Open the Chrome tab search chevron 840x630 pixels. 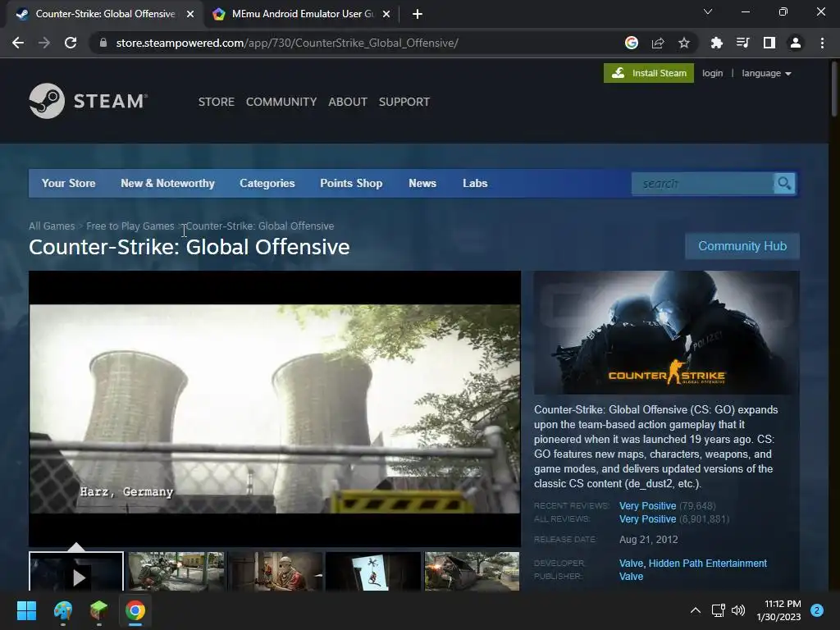point(708,11)
